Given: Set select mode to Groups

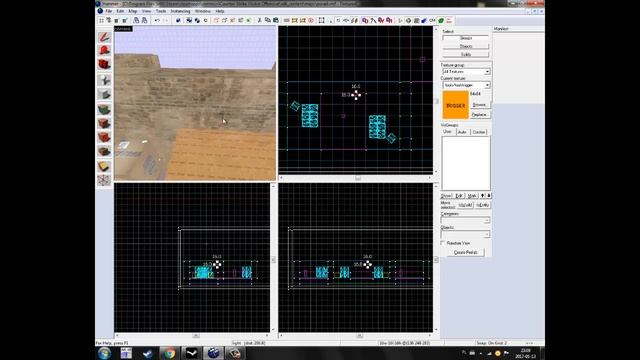Looking at the screenshot, I should 466,38.
